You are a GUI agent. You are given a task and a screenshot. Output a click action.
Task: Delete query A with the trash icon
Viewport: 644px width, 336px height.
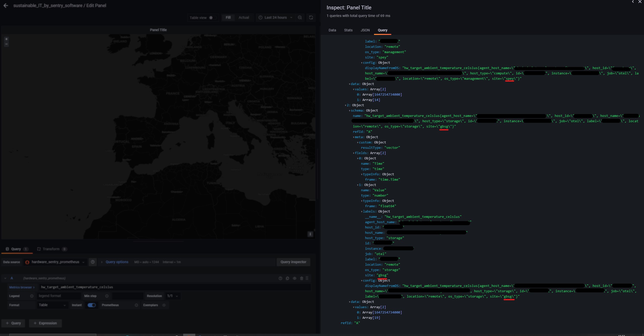[x=301, y=278]
